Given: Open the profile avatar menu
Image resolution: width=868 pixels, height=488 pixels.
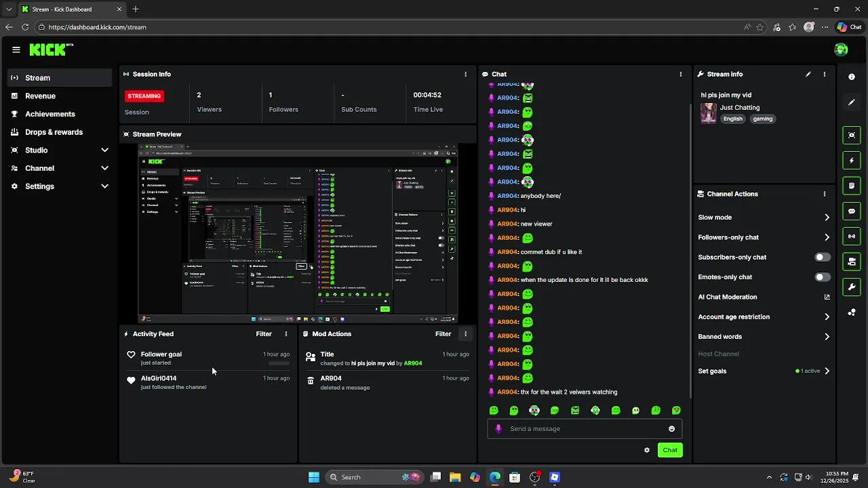Looking at the screenshot, I should click(x=841, y=49).
